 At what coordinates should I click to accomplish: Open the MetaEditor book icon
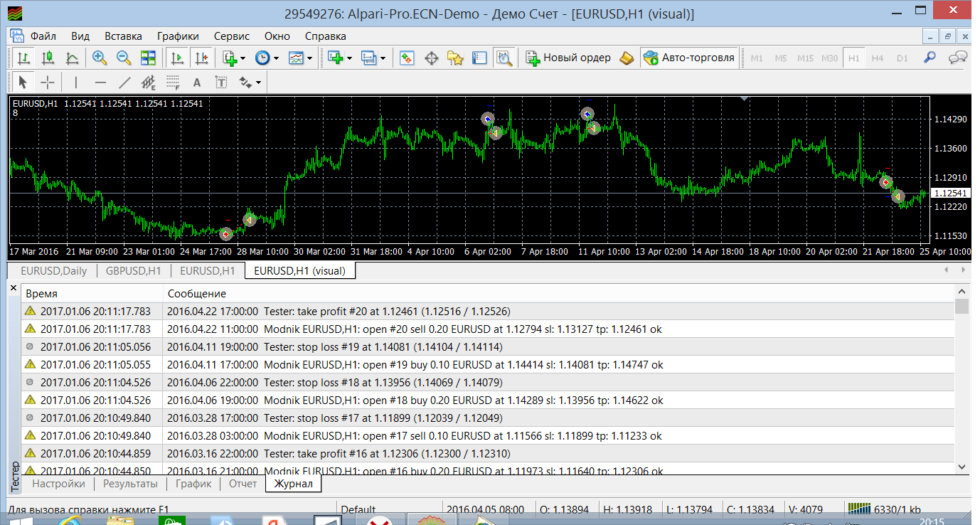point(626,58)
